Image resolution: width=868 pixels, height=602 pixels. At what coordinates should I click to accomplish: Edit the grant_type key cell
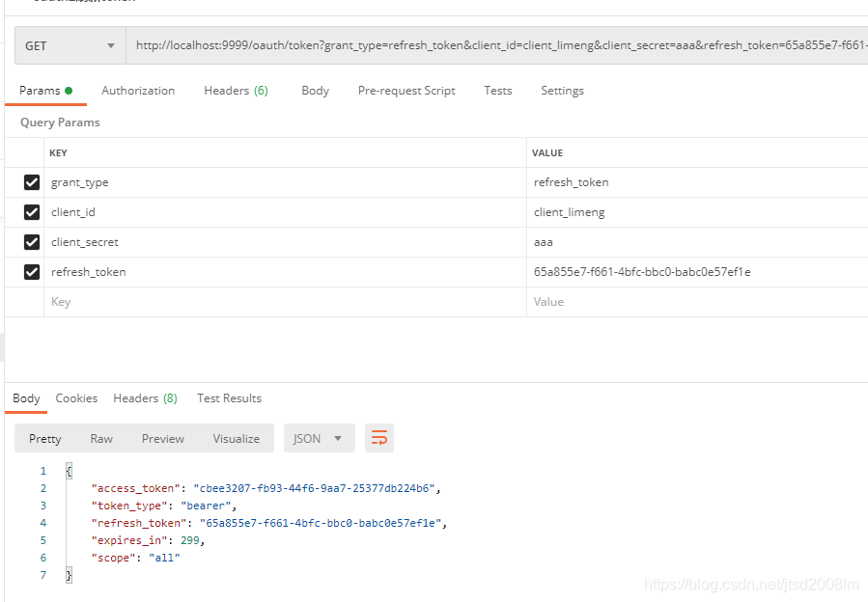pos(285,182)
